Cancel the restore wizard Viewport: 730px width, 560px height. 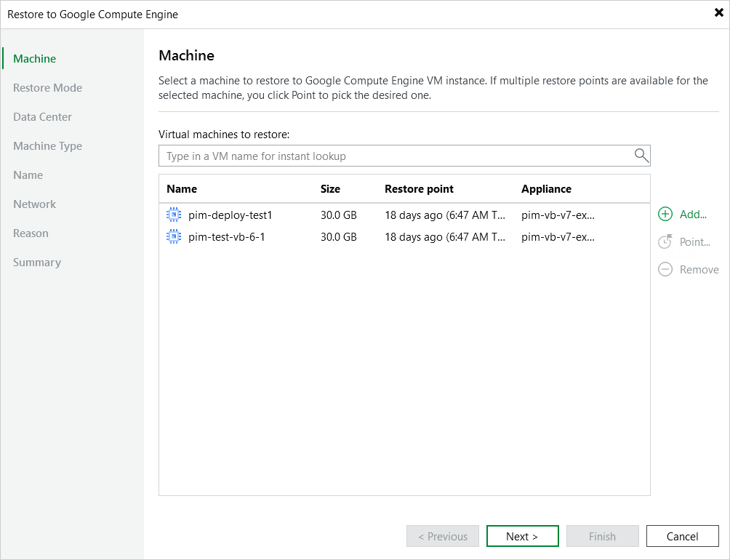tap(683, 536)
